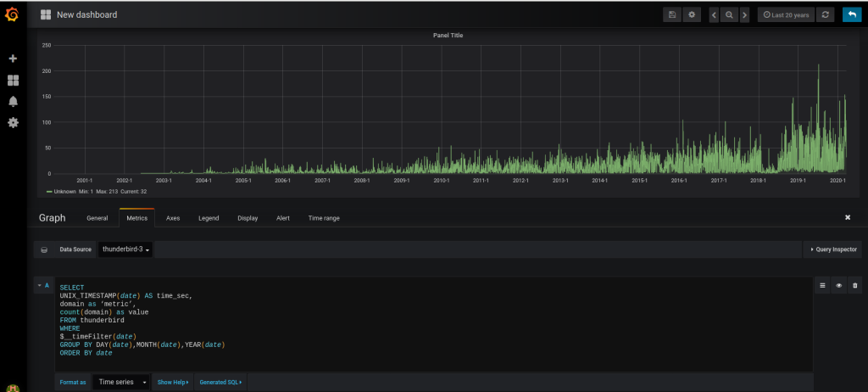The height and width of the screenshot is (392, 868).
Task: Open Dashboards icon in the sidebar
Action: pyautogui.click(x=13, y=80)
